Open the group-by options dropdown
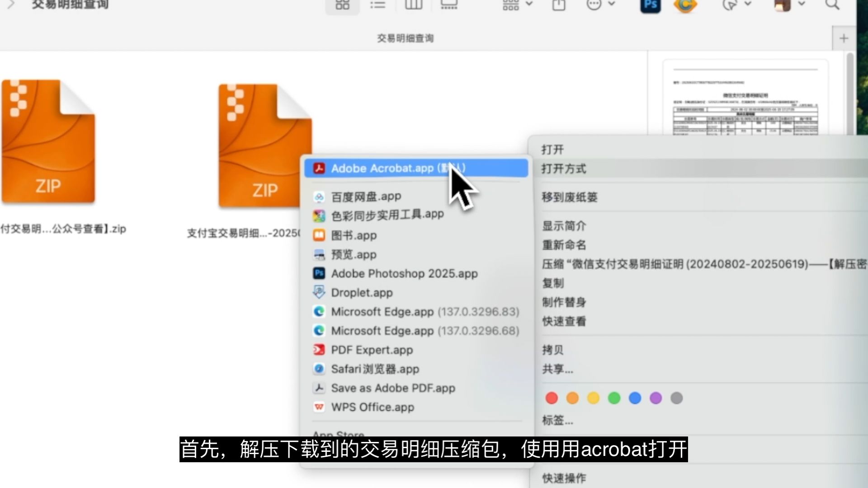 (517, 5)
